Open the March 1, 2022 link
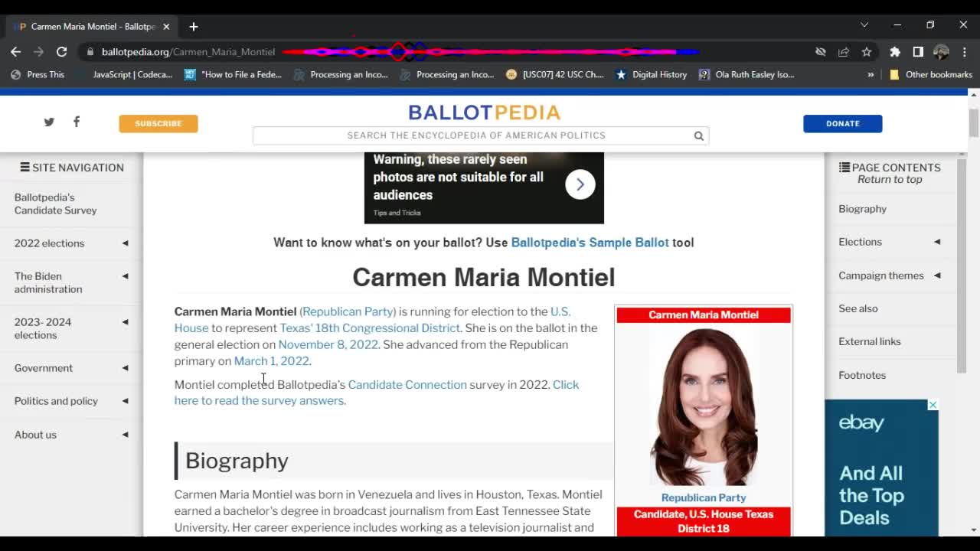The width and height of the screenshot is (980, 551). [x=271, y=360]
